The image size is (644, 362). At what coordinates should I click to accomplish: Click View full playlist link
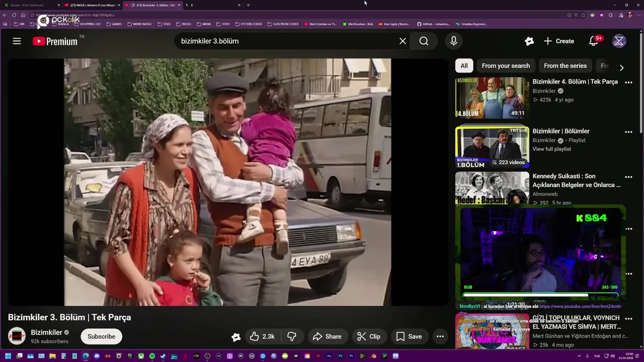552,149
